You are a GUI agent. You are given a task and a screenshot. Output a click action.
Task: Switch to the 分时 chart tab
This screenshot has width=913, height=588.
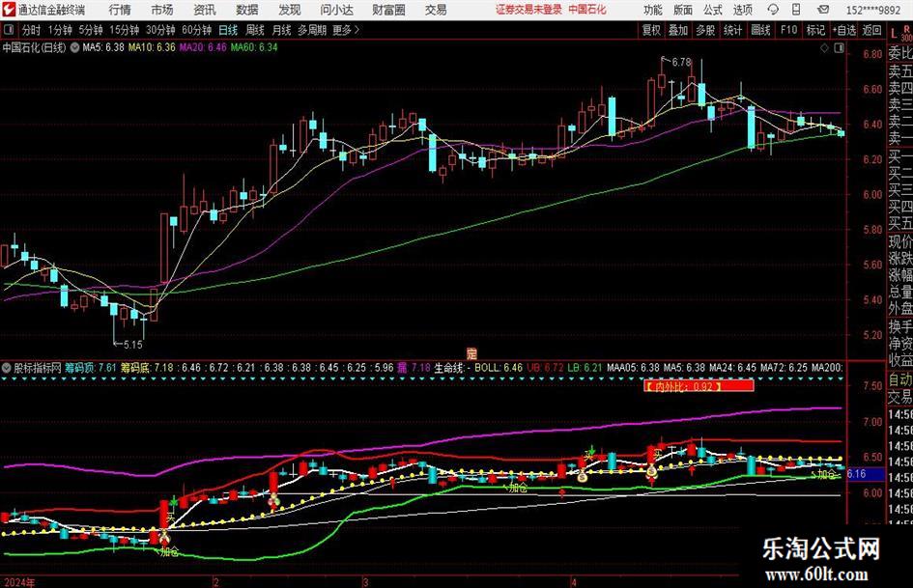click(x=31, y=30)
